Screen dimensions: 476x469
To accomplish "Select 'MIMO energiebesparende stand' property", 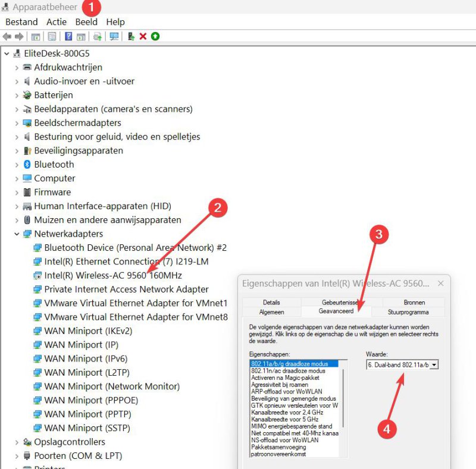I will pyautogui.click(x=292, y=426).
